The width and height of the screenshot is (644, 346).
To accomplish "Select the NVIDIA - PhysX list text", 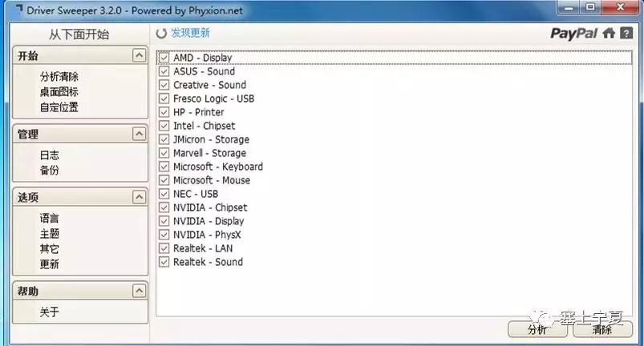I will click(x=207, y=235).
